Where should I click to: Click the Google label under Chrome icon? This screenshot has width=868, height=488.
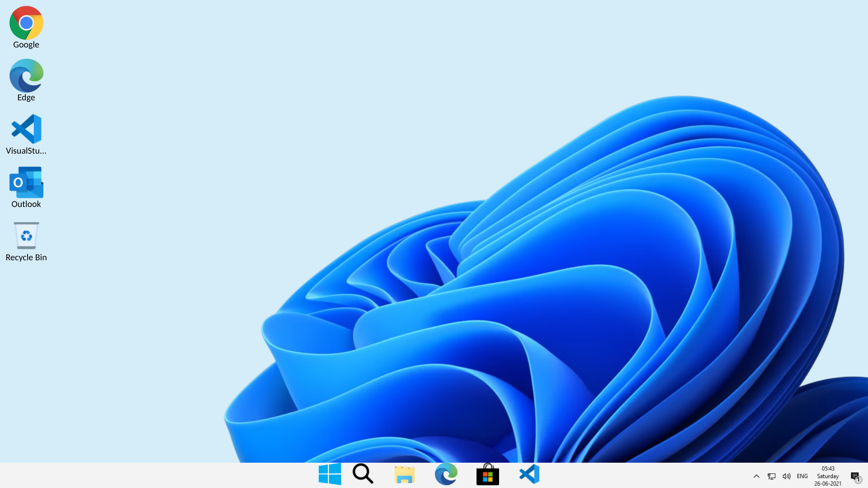[26, 44]
